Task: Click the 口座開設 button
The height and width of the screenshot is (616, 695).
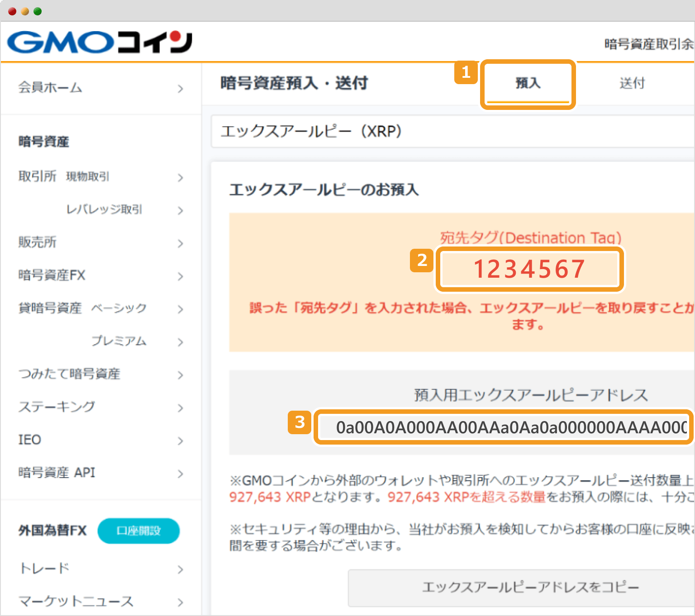Action: pyautogui.click(x=138, y=531)
